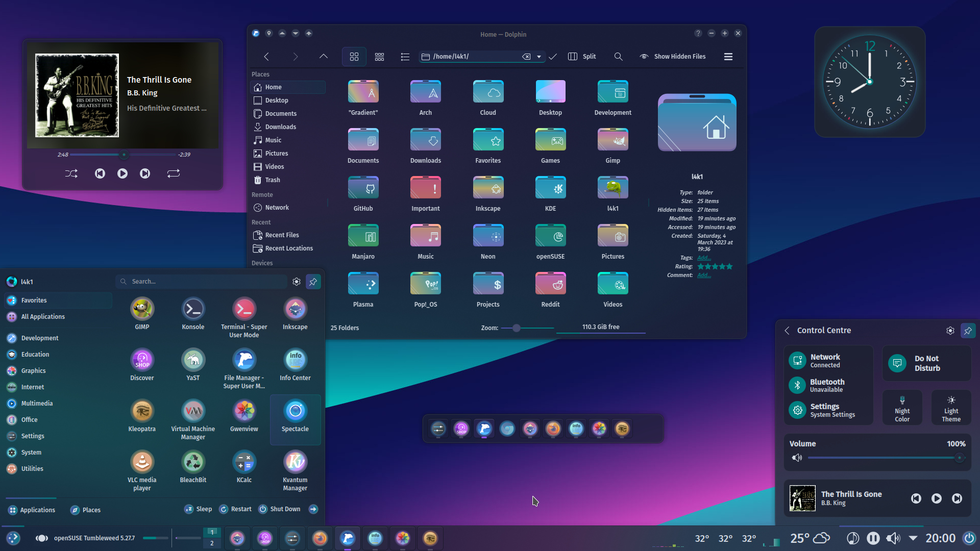Image resolution: width=980 pixels, height=551 pixels.
Task: Enable Do Not Disturb mode
Action: (926, 363)
